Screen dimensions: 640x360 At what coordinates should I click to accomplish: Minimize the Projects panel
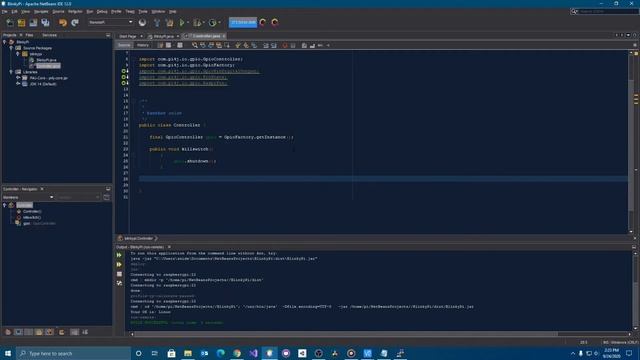[108, 35]
